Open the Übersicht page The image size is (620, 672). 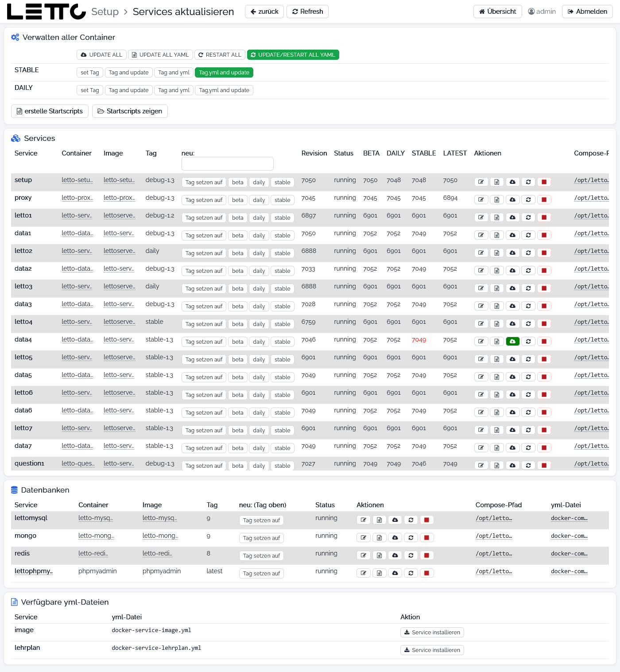498,12
